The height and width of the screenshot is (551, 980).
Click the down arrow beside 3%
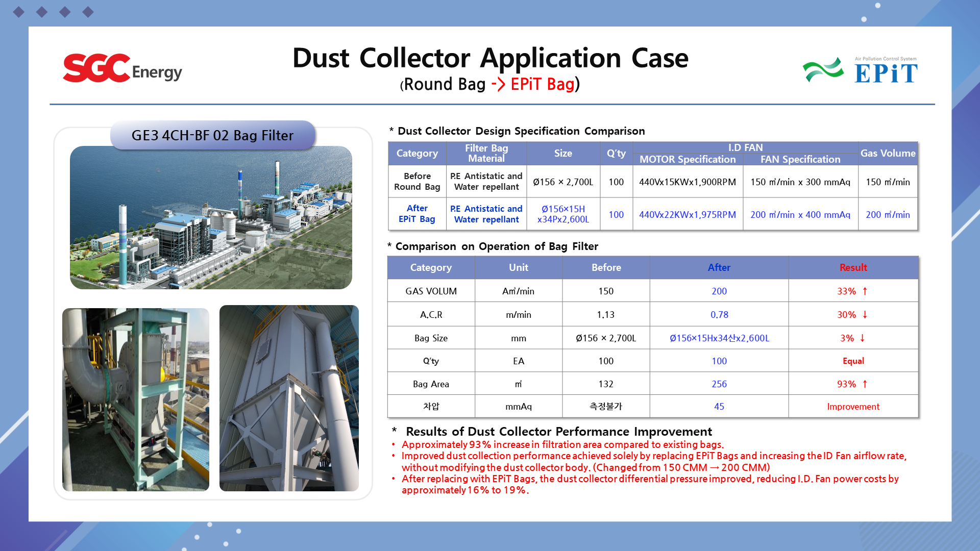(x=862, y=338)
